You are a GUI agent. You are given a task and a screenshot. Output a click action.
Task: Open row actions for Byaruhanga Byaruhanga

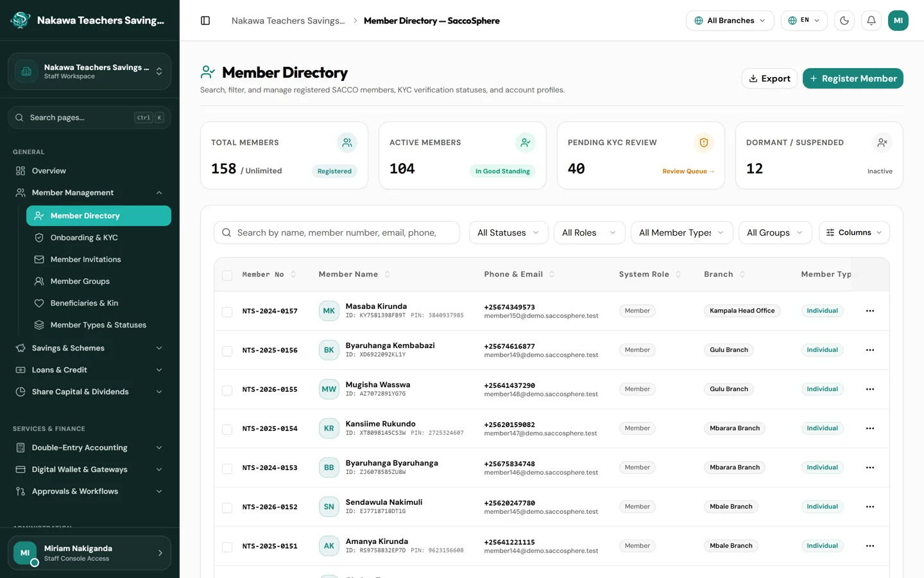(870, 468)
